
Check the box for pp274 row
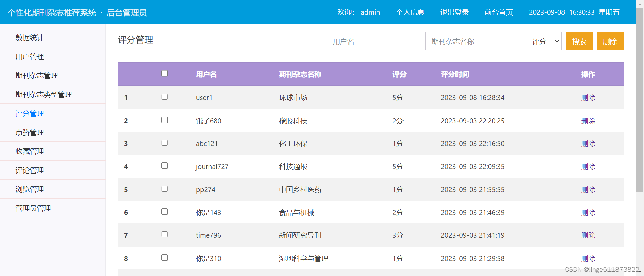pos(164,189)
